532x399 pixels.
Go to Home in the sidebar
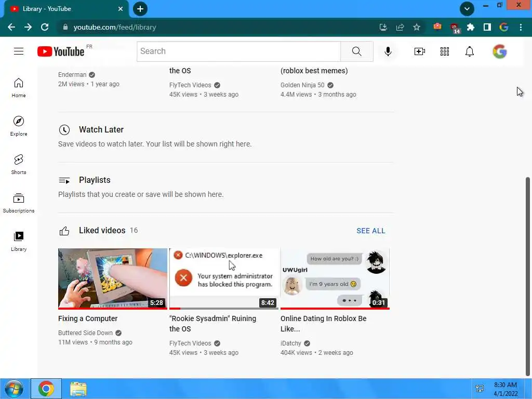point(19,88)
